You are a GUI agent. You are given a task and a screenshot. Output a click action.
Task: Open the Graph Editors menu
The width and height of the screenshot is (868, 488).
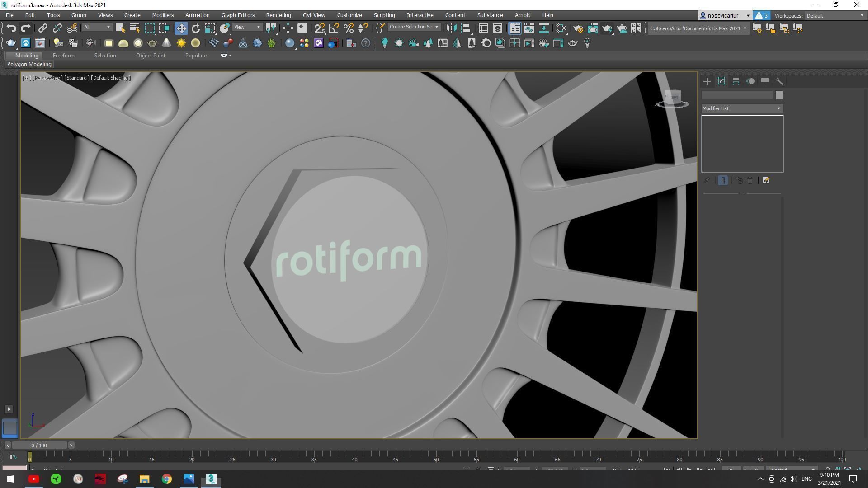[238, 15]
